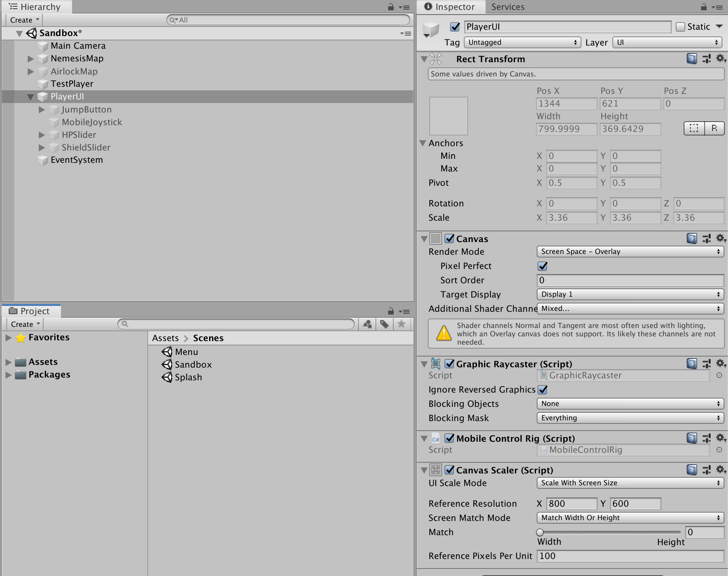Image resolution: width=728 pixels, height=576 pixels.
Task: Open Rect Transform preset selector icon
Action: click(x=707, y=59)
